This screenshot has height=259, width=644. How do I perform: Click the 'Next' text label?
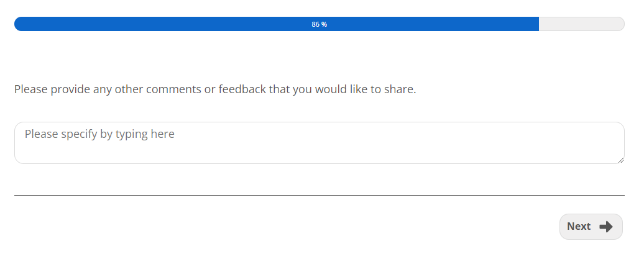[578, 227]
